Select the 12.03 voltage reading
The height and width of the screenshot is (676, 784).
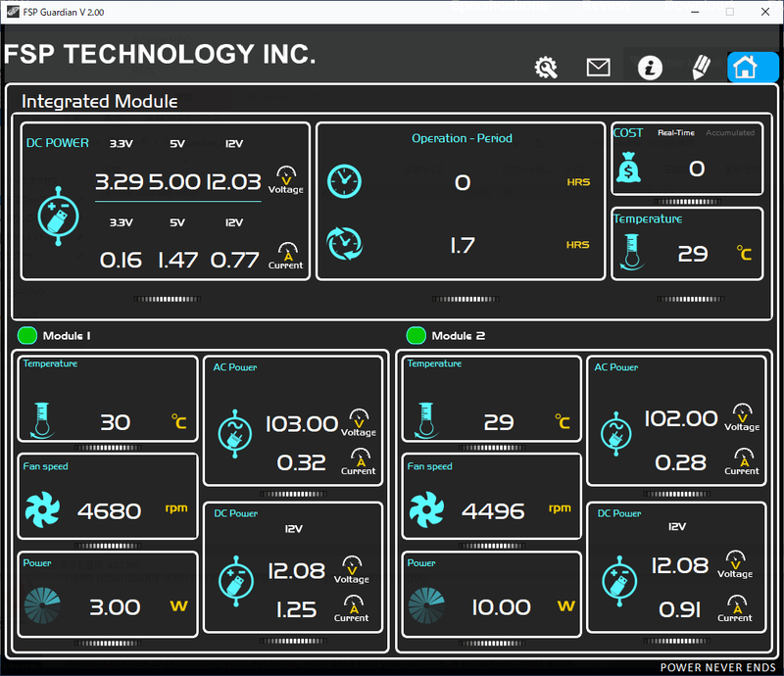click(233, 181)
